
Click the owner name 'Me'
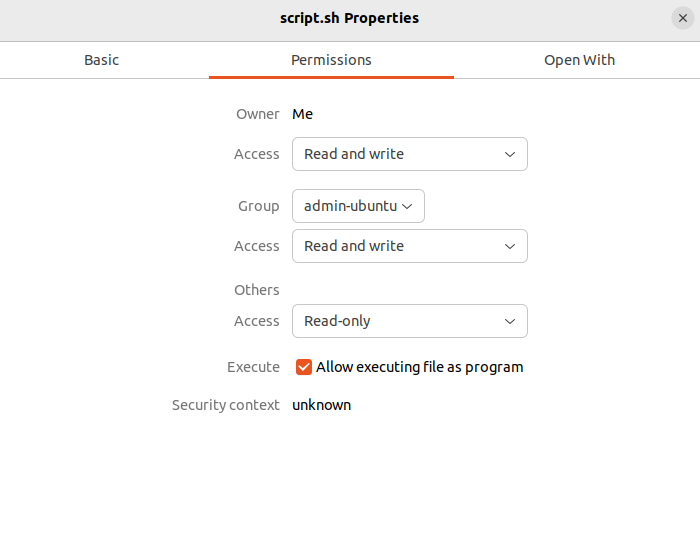(302, 114)
